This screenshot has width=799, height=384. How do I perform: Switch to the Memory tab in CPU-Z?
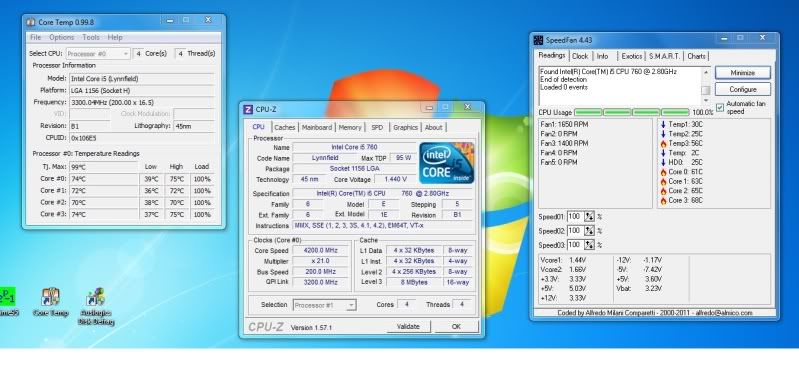[350, 127]
